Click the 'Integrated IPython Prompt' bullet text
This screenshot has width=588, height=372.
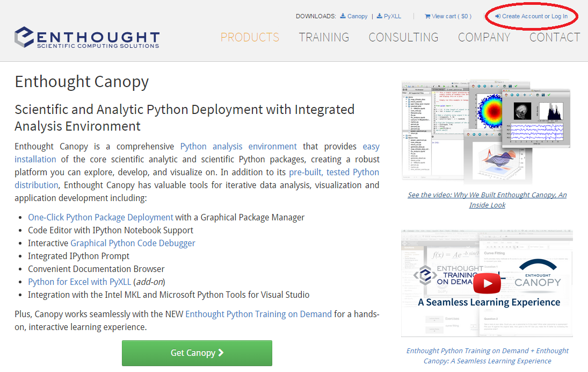pos(78,256)
